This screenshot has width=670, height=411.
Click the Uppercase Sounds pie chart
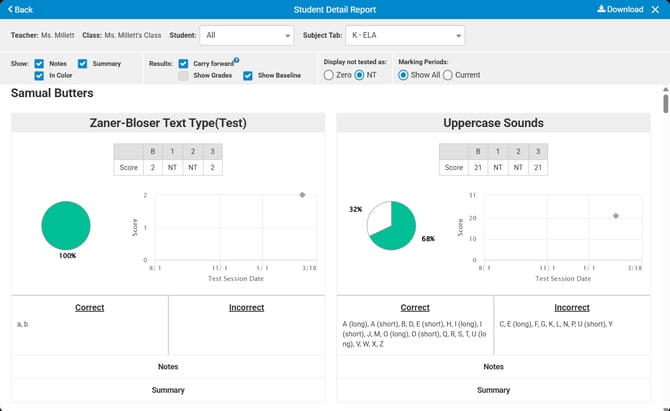point(391,225)
